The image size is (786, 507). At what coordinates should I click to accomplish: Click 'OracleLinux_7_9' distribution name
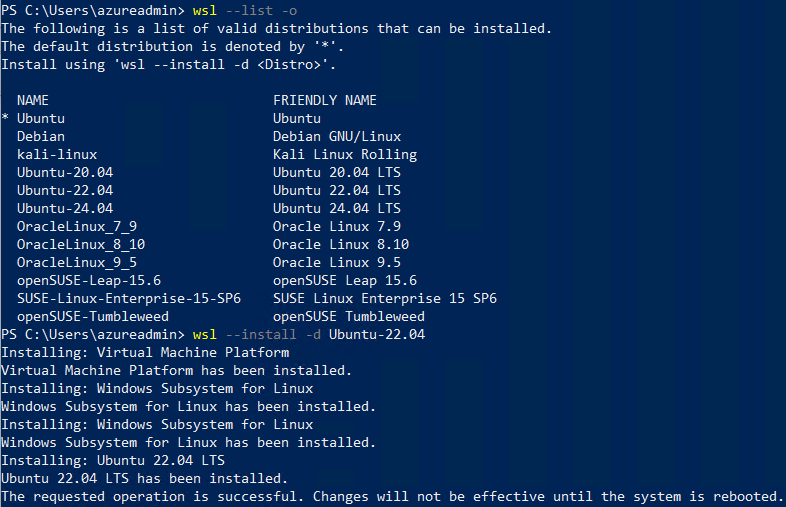tap(77, 226)
